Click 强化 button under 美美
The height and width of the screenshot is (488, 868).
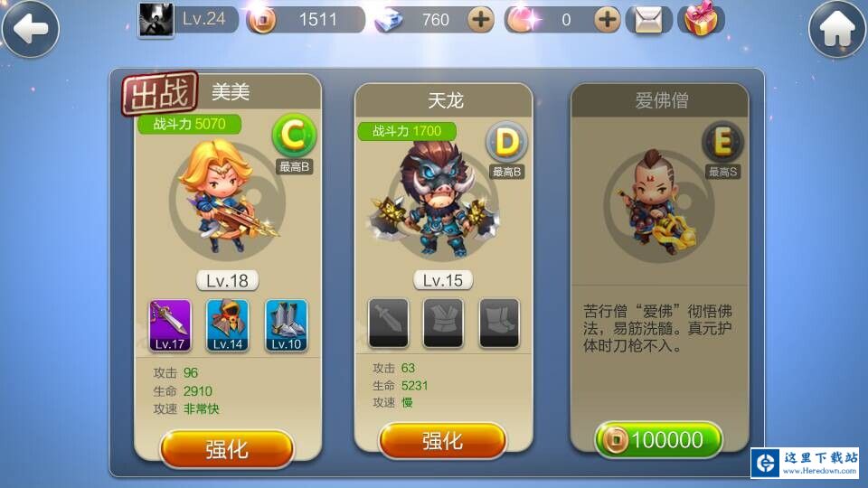[x=227, y=449]
